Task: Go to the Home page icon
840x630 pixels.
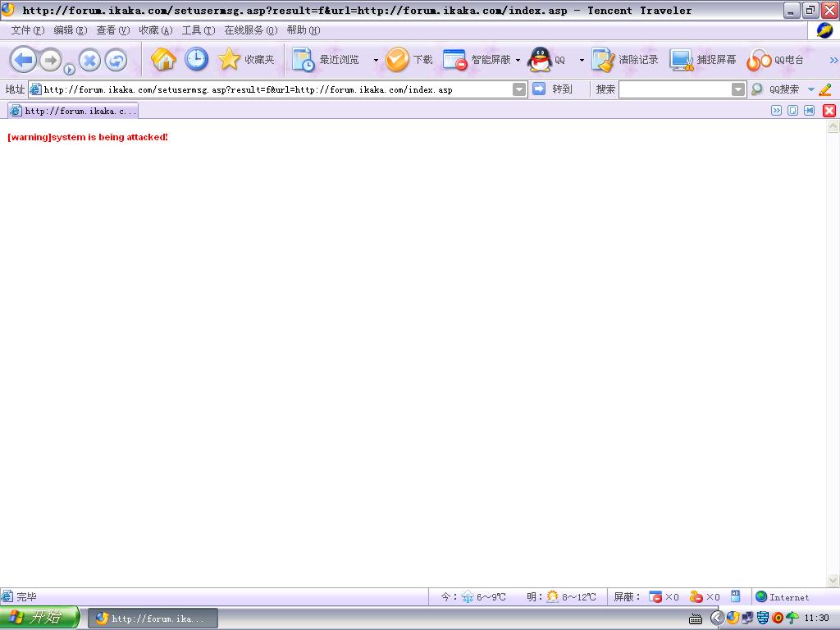Action: pyautogui.click(x=163, y=60)
